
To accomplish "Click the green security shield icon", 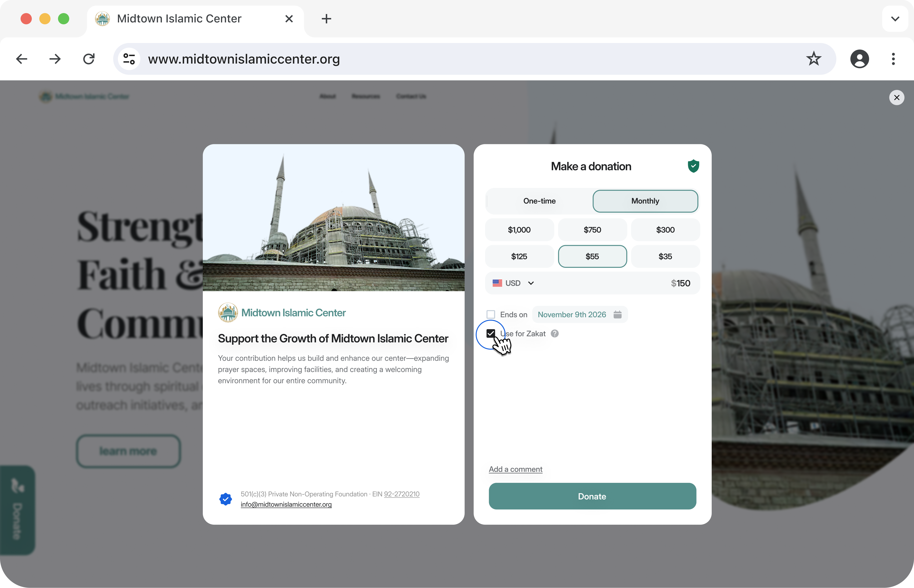I will (x=693, y=166).
